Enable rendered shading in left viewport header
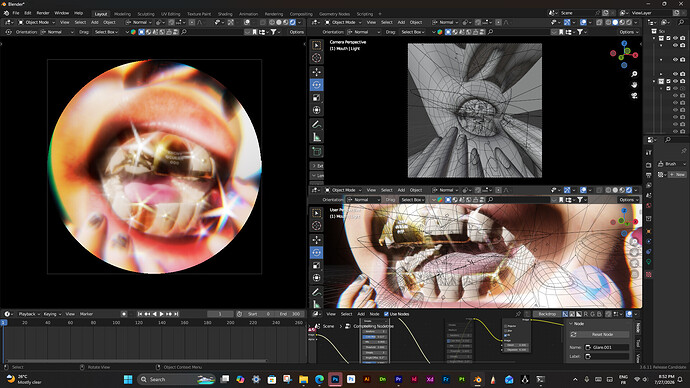690x388 pixels. [293, 22]
